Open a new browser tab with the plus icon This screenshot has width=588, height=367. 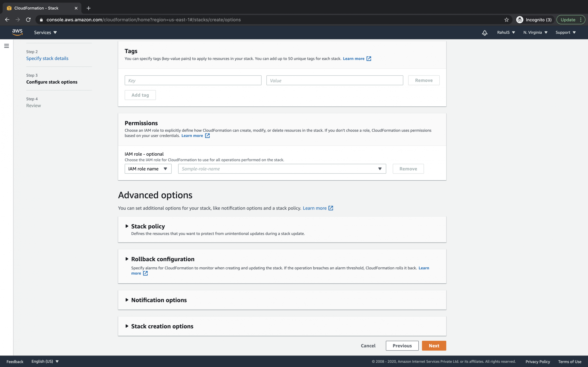point(88,8)
